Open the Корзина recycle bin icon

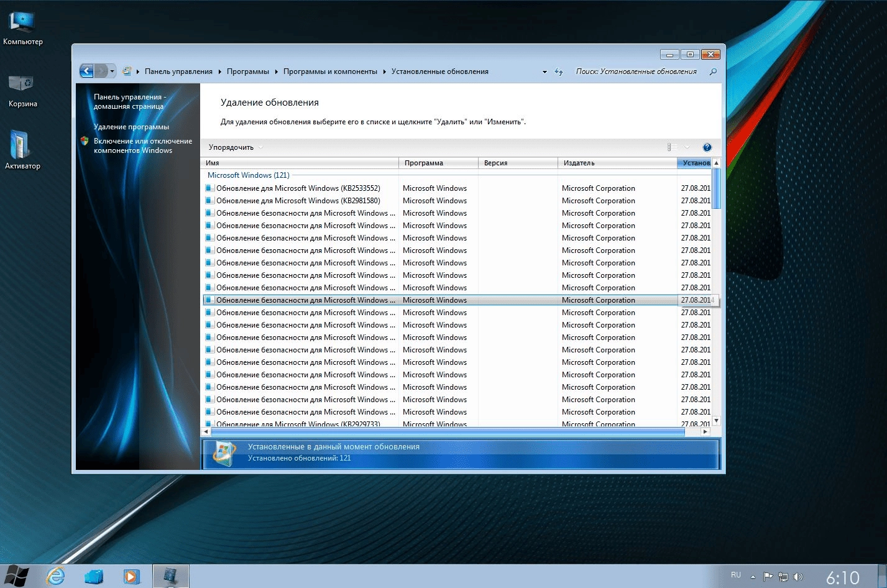click(22, 91)
